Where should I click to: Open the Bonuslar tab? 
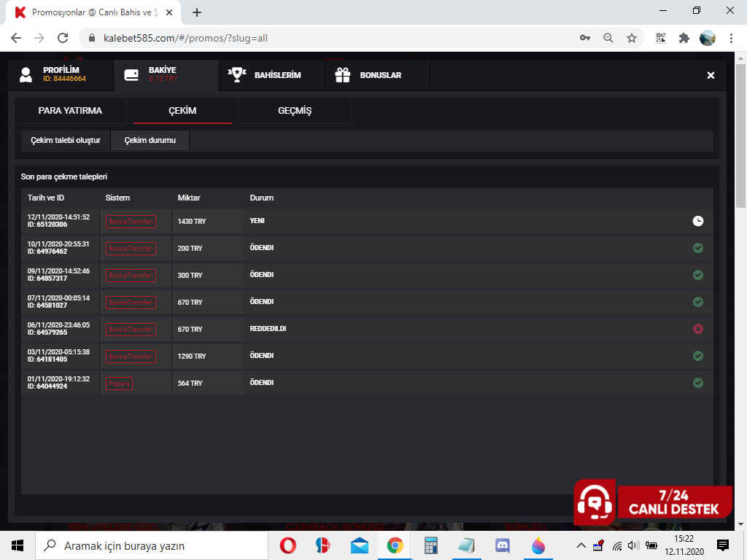click(377, 75)
